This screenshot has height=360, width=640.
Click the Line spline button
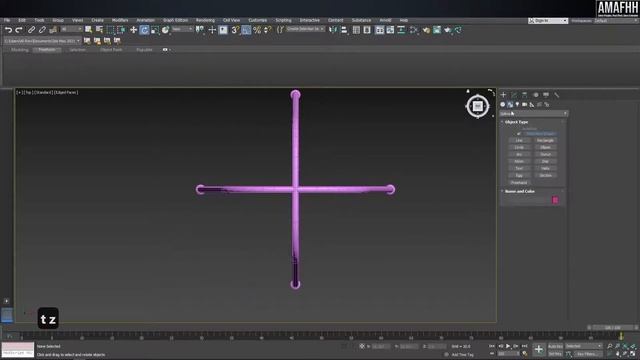click(x=519, y=140)
